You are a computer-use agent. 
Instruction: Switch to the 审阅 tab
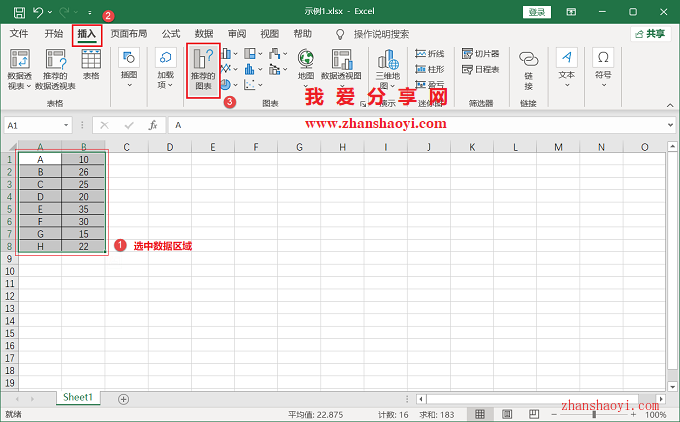click(x=237, y=34)
